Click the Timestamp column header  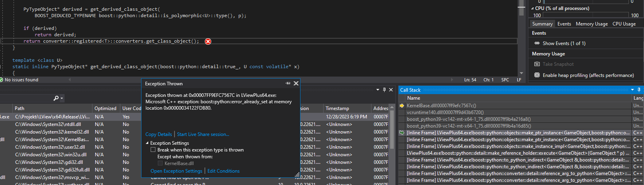347,108
